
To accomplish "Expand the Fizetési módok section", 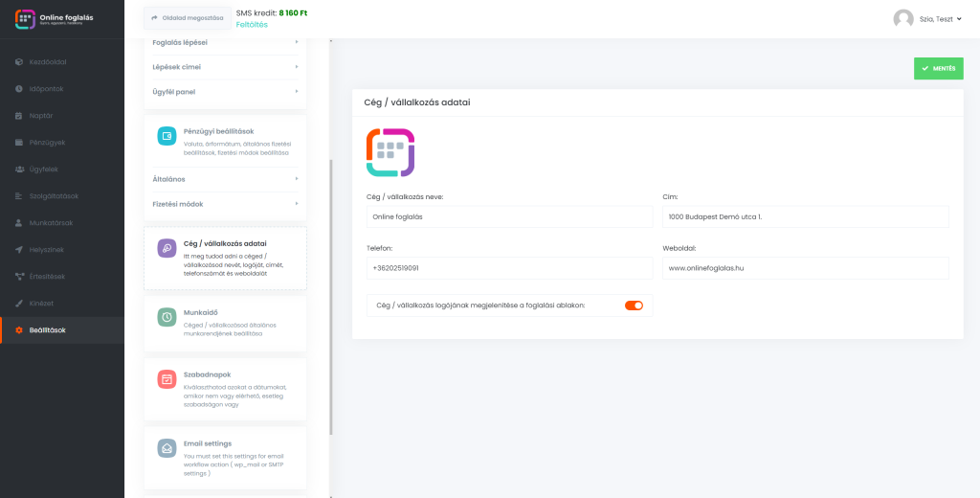I will (x=225, y=204).
